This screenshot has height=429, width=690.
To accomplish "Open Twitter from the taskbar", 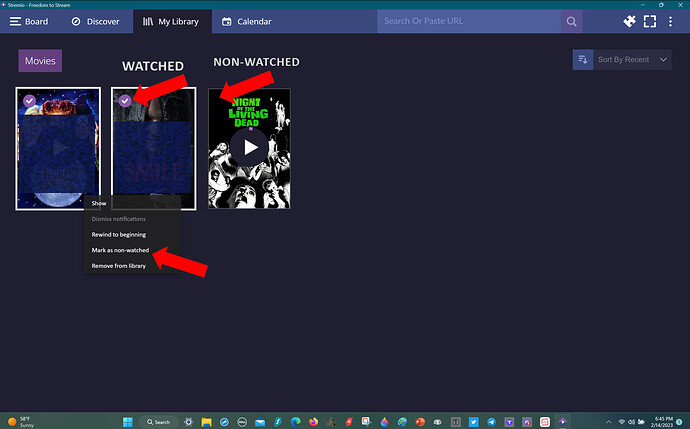I will click(473, 422).
